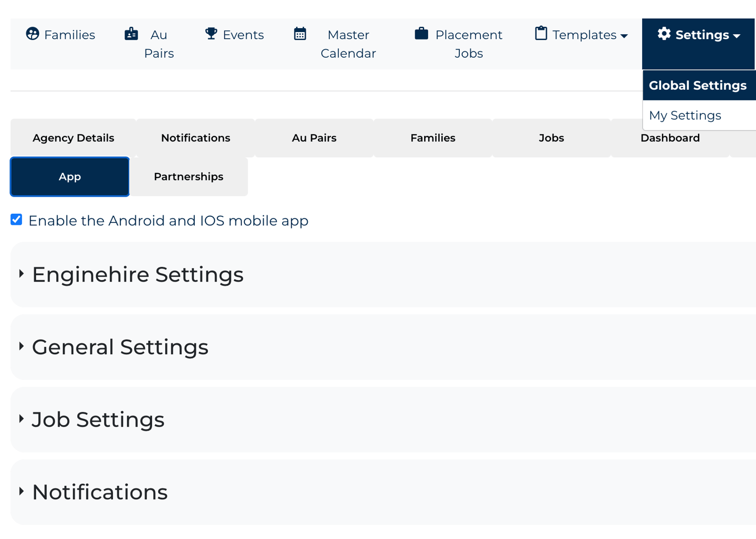Click the Templates clipboard icon

541,33
